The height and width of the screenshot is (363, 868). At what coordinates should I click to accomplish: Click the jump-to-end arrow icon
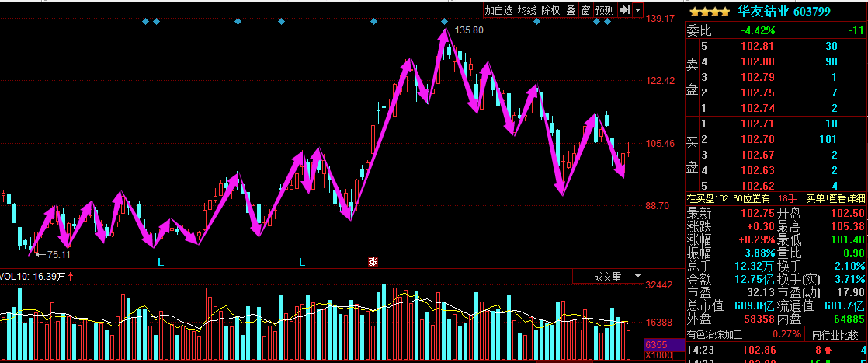[624, 10]
